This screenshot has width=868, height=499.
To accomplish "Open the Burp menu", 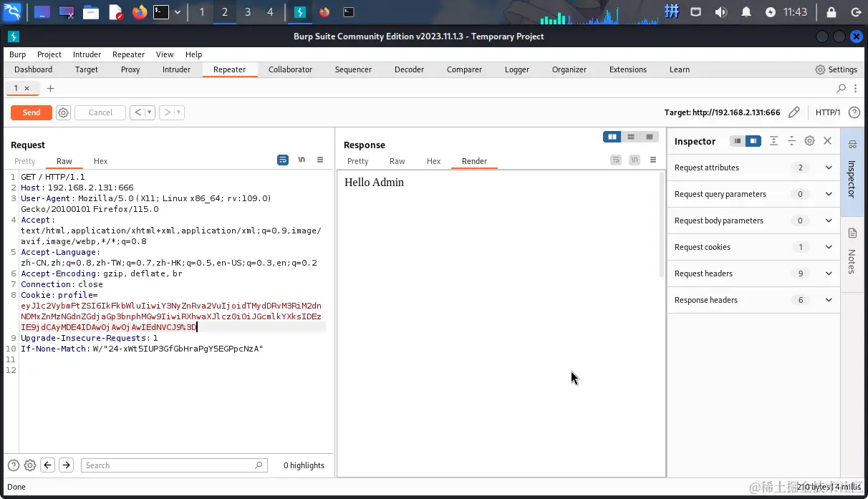I will tap(17, 54).
